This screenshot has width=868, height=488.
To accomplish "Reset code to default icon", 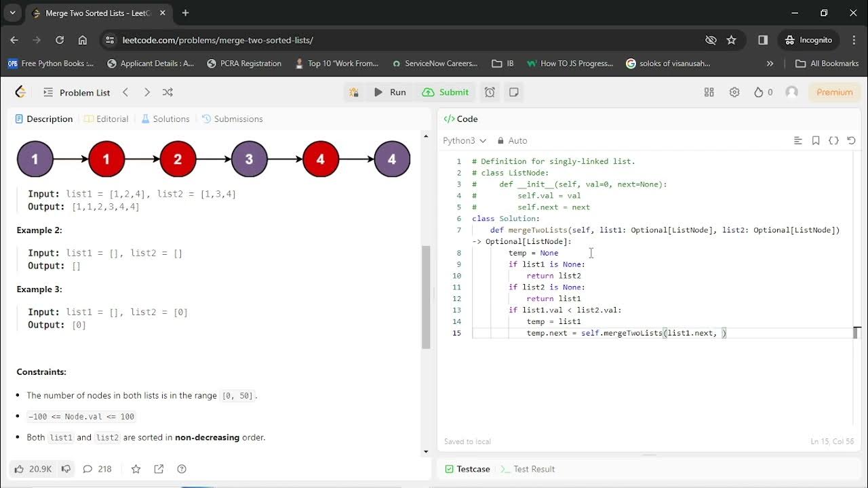I will point(851,140).
